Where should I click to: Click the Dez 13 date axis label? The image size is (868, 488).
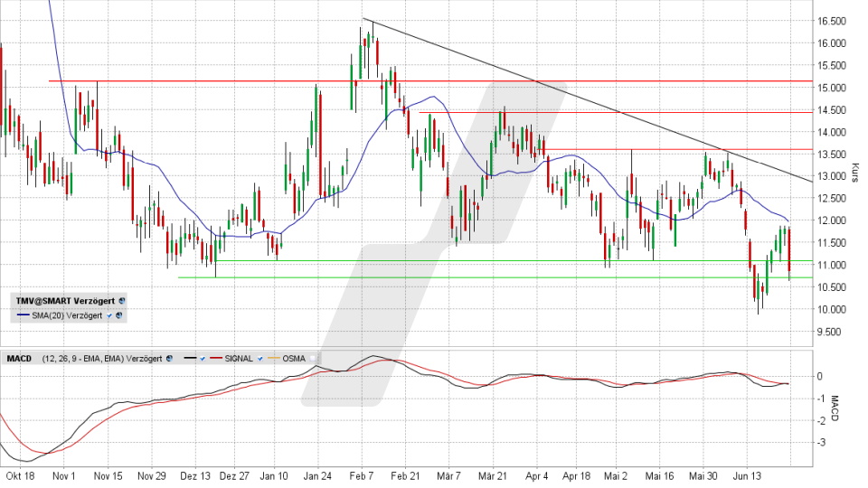pyautogui.click(x=195, y=476)
